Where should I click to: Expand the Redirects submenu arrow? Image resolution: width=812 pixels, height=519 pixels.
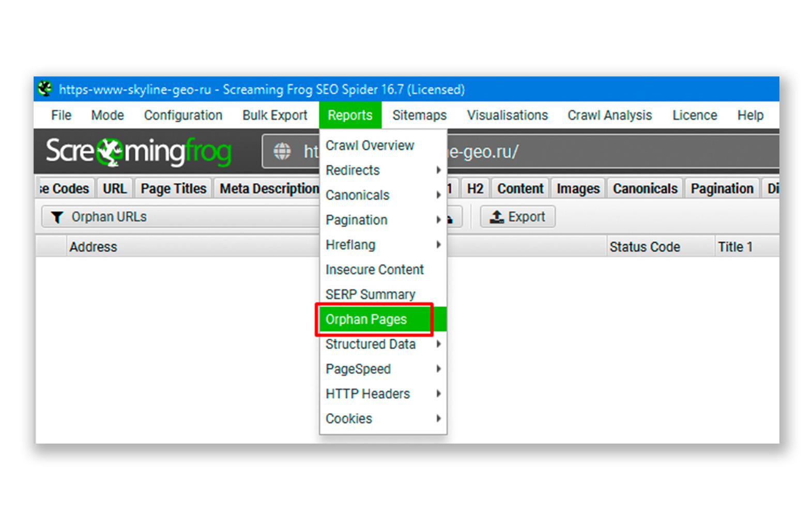[438, 170]
